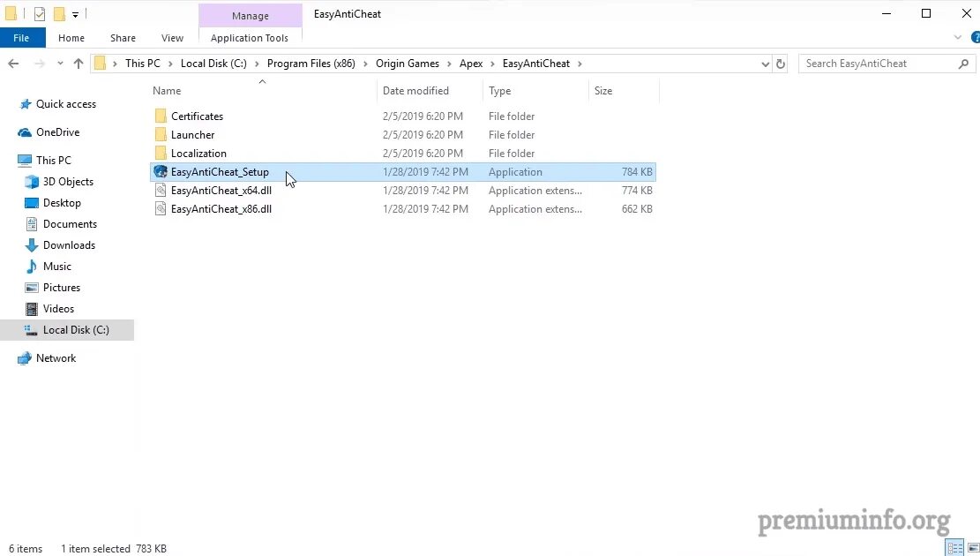980x556 pixels.
Task: Select the Certificates folder
Action: [x=197, y=116]
